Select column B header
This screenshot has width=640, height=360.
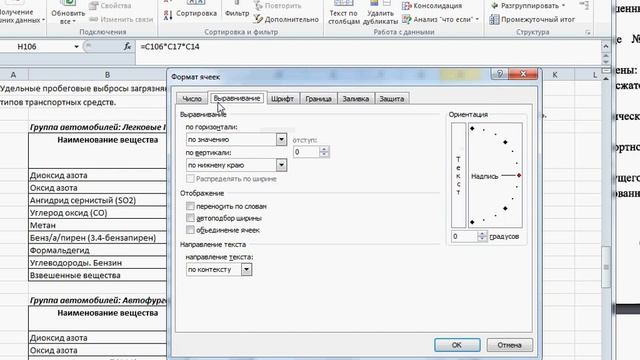point(107,75)
